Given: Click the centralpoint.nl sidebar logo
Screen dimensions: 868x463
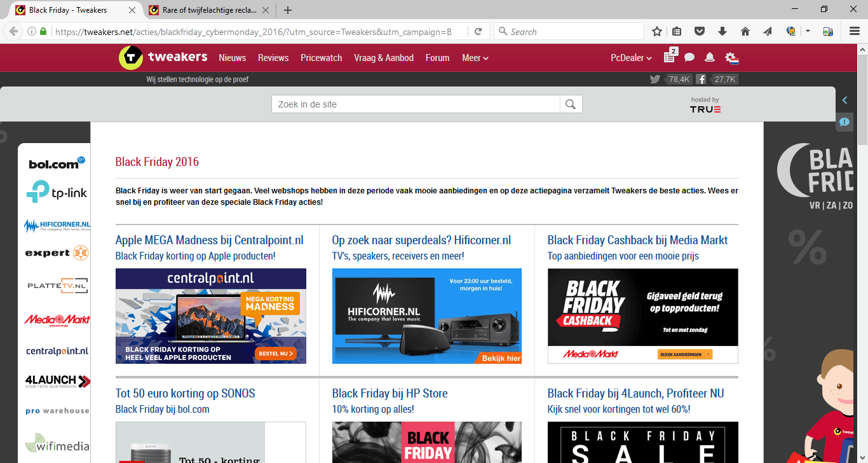Looking at the screenshot, I should (57, 351).
